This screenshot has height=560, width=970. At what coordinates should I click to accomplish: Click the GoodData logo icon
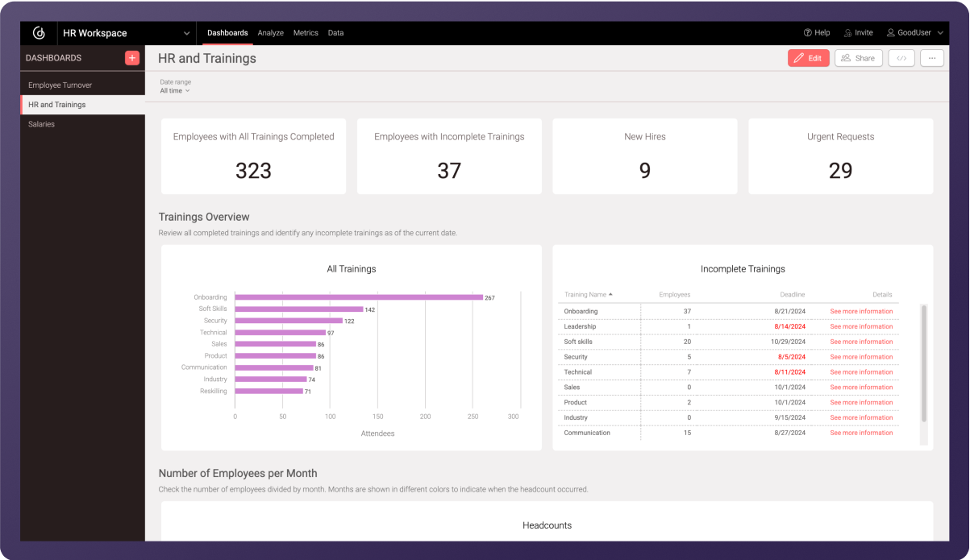click(x=39, y=33)
